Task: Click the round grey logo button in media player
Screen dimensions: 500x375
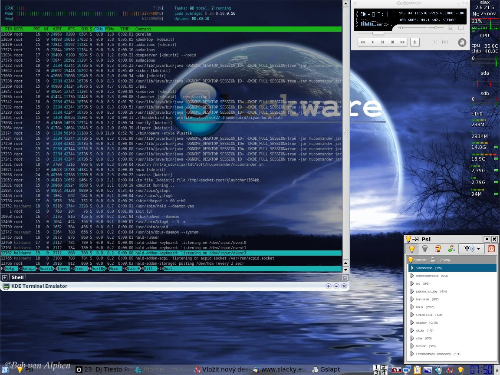Action: click(x=462, y=42)
